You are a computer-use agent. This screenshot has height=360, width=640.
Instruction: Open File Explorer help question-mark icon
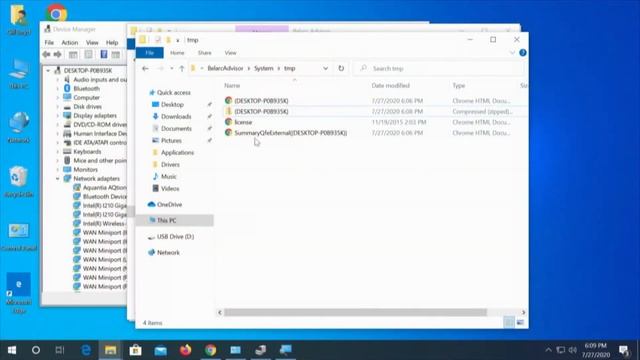point(522,53)
